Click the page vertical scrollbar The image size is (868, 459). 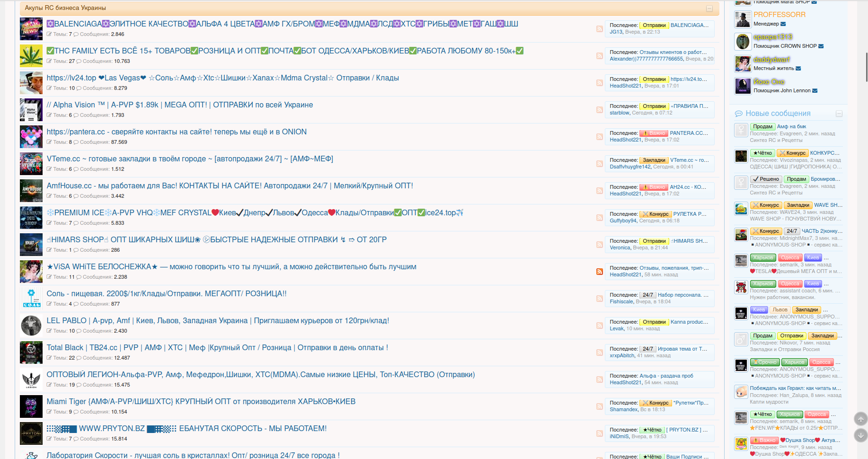point(866,66)
